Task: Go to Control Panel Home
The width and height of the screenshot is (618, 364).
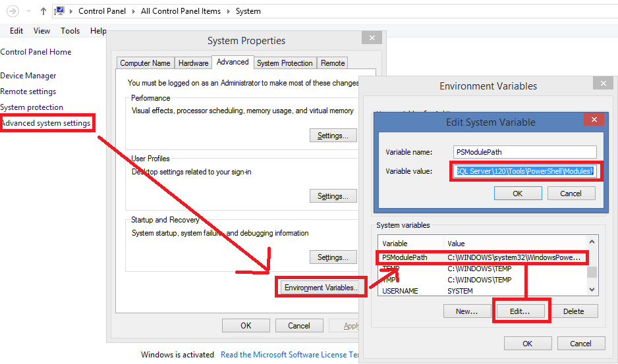Action: point(36,51)
